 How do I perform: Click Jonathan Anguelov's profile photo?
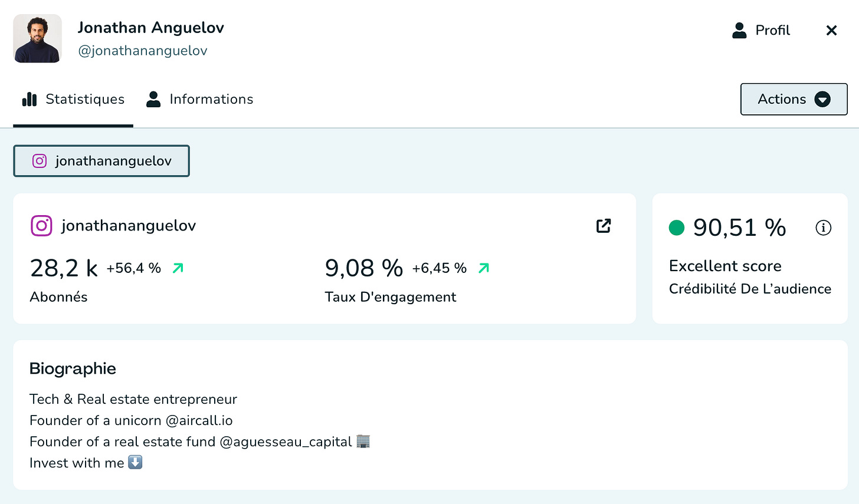tap(38, 38)
